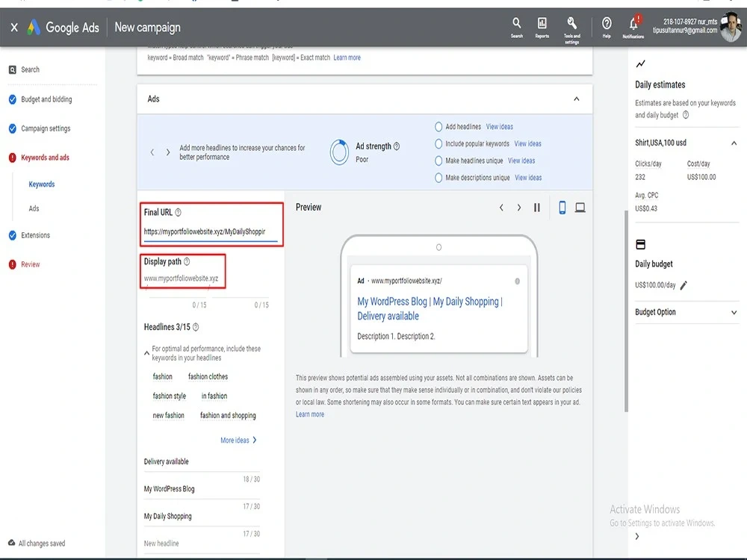Click the account profile picture
This screenshot has width=747, height=560.
click(x=731, y=28)
